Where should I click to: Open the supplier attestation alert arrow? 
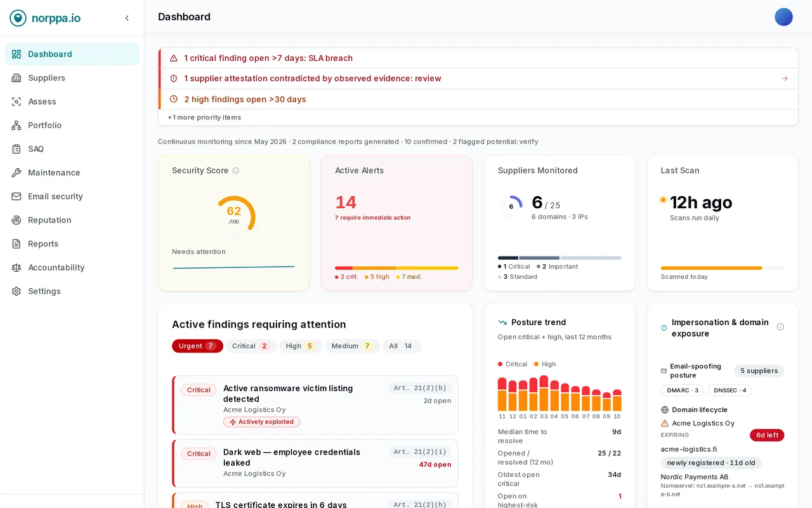click(x=785, y=79)
